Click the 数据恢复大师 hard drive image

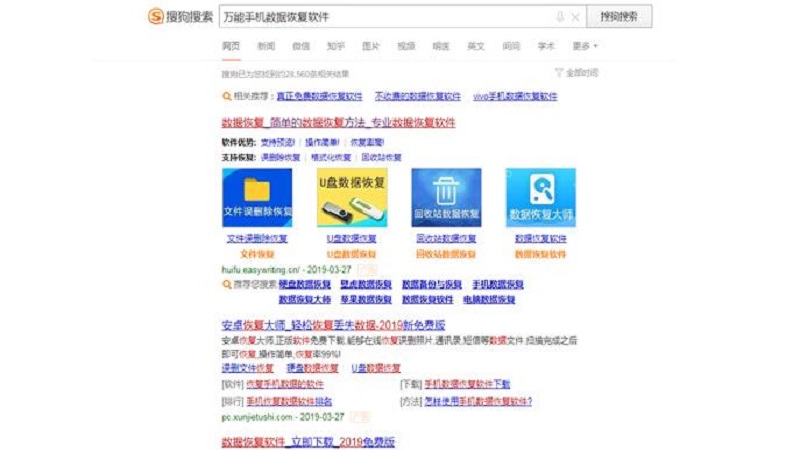coord(540,198)
